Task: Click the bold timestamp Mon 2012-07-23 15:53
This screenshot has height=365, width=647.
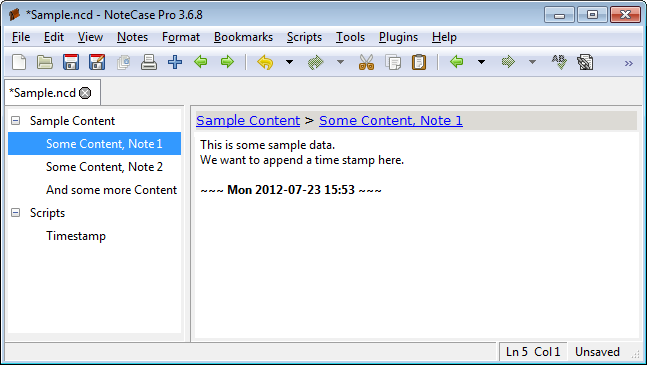Action: [291, 190]
